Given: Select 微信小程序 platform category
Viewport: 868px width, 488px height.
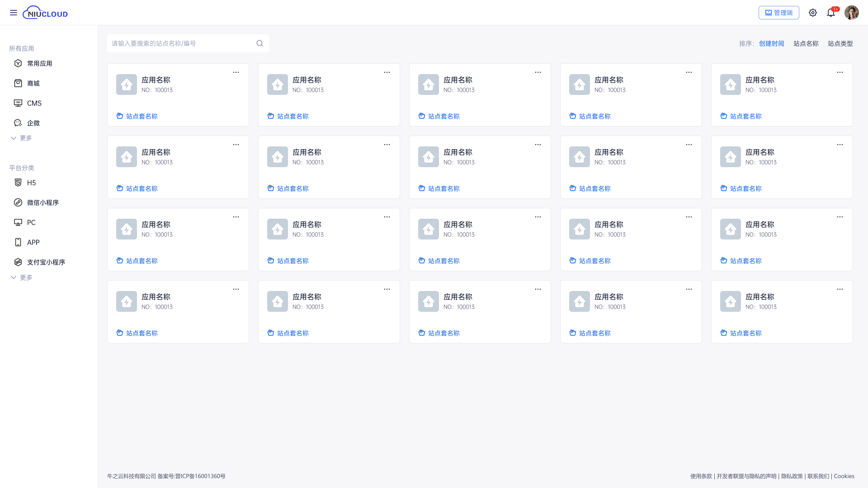Looking at the screenshot, I should point(42,202).
